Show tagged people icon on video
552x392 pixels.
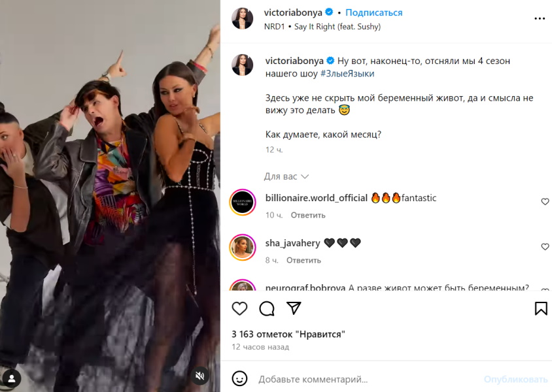pos(12,378)
